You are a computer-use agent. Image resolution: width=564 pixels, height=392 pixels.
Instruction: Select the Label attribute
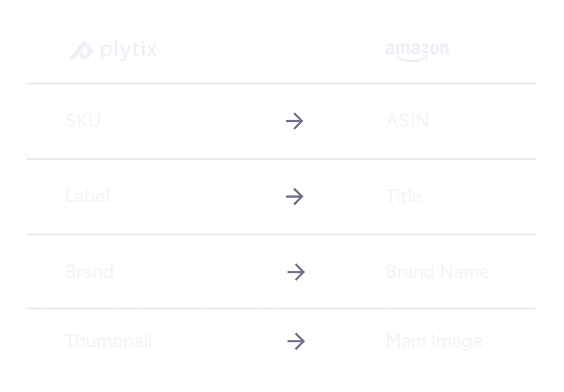[87, 196]
